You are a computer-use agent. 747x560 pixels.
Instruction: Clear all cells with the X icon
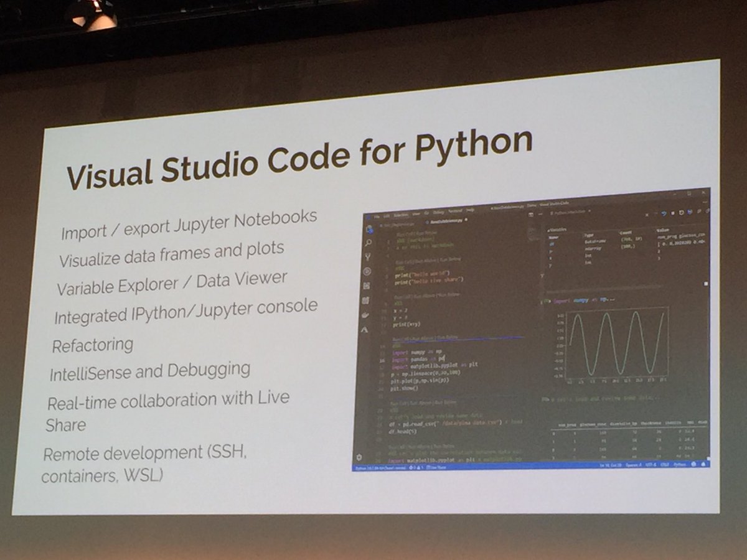(x=647, y=214)
